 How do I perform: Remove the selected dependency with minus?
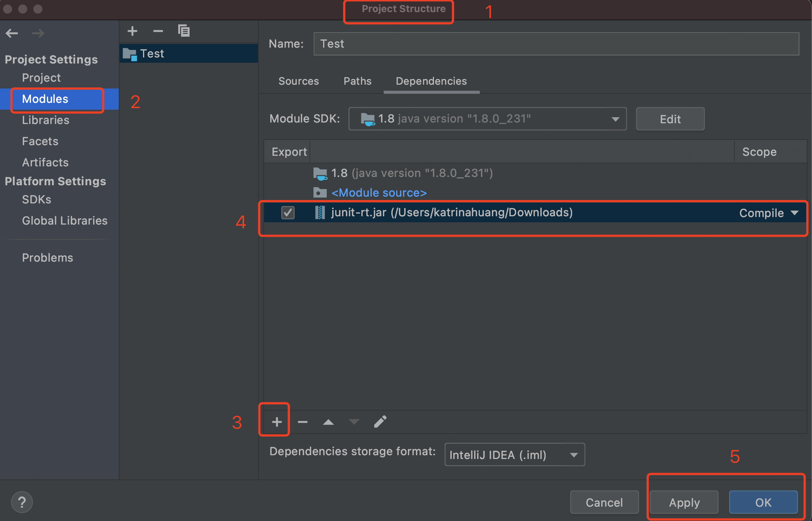(302, 422)
